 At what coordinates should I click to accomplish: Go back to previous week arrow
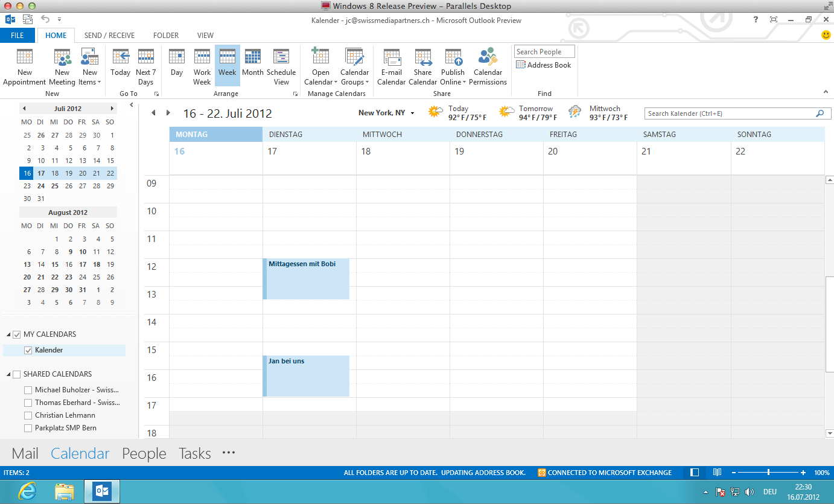153,113
